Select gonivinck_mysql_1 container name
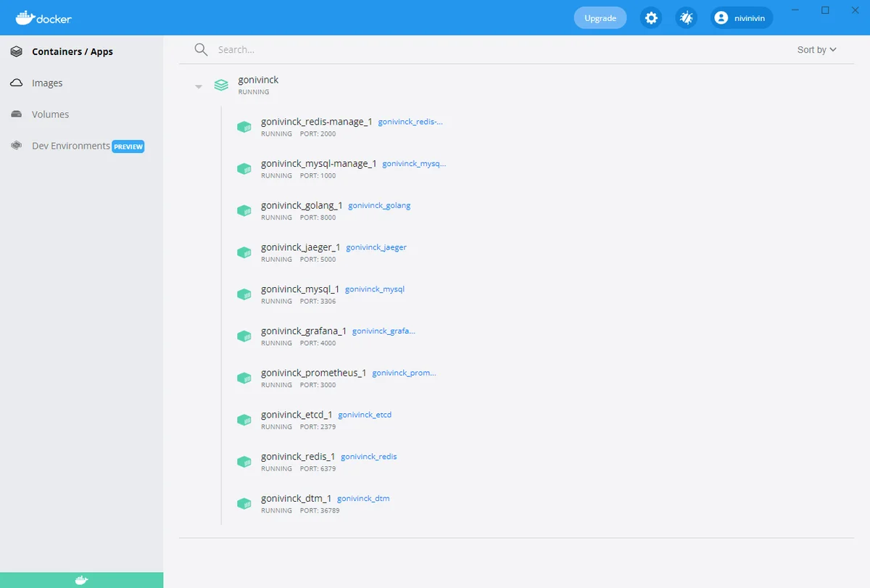Viewport: 870px width, 588px height. 300,289
